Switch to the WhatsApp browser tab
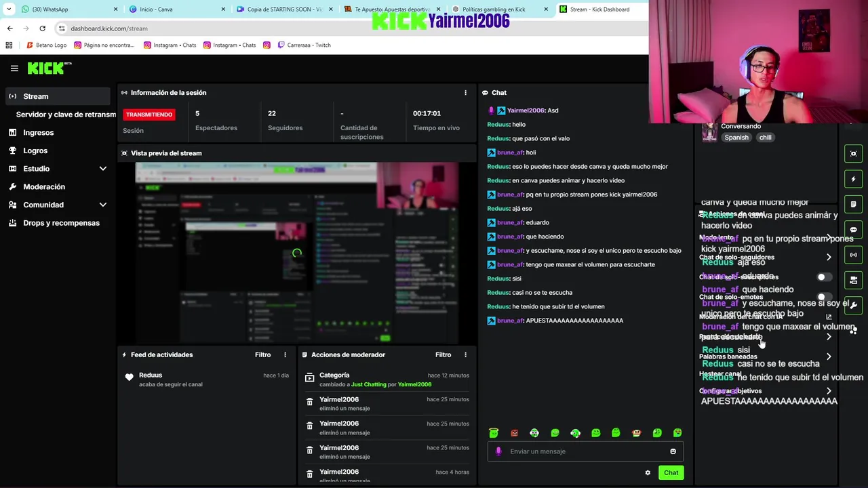This screenshot has width=868, height=488. (68, 9)
